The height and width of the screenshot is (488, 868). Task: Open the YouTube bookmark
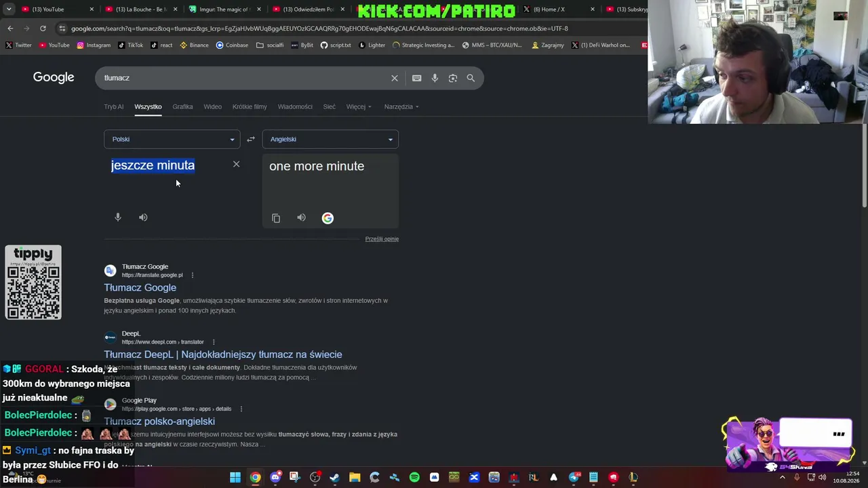54,45
